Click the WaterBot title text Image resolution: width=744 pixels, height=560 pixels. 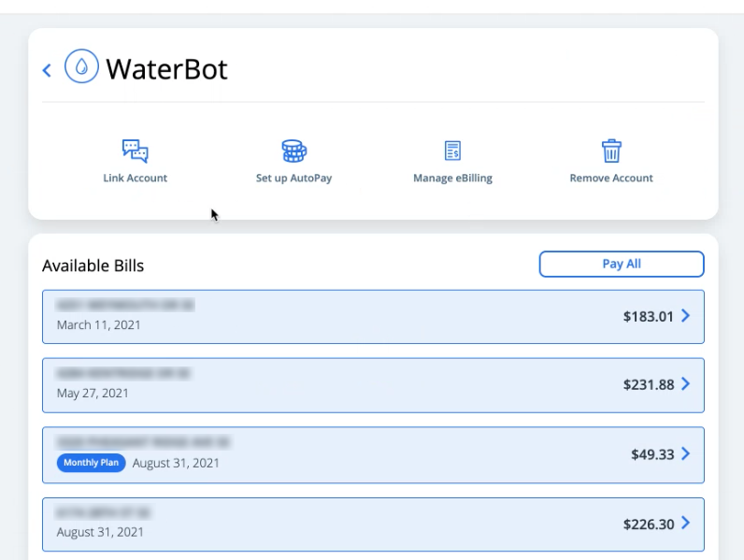pos(166,69)
